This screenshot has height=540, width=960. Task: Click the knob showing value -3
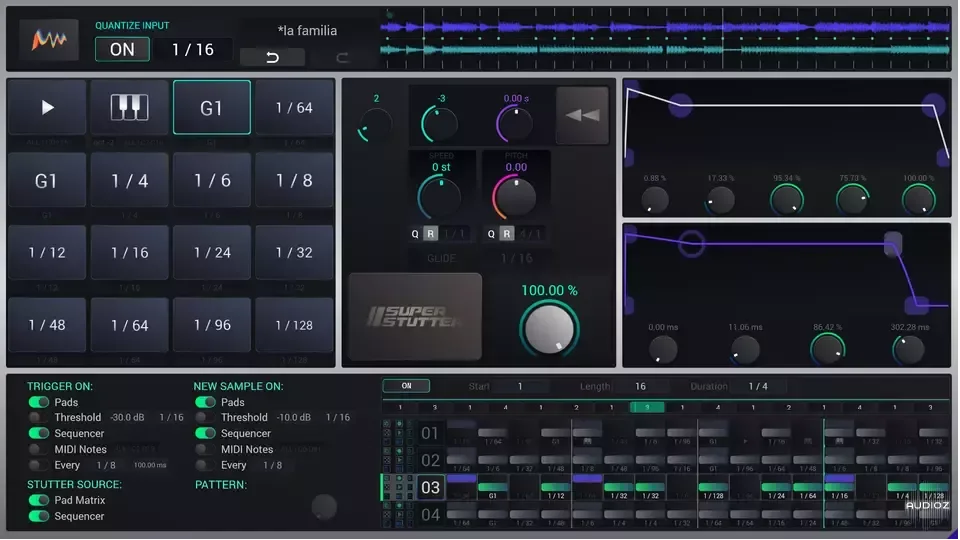[x=439, y=123]
